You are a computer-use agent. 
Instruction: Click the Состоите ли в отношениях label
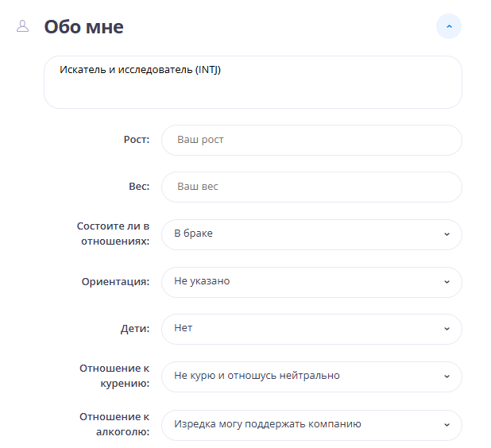pyautogui.click(x=113, y=234)
